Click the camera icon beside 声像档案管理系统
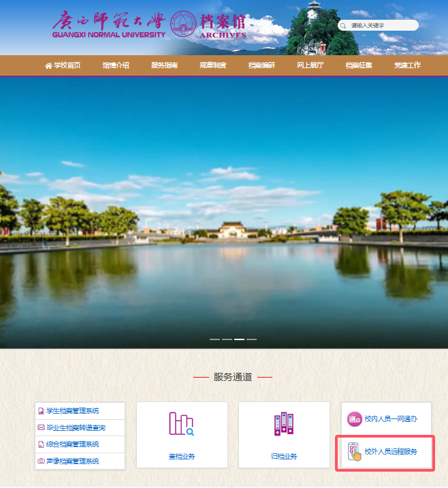The height and width of the screenshot is (488, 448). (41, 461)
